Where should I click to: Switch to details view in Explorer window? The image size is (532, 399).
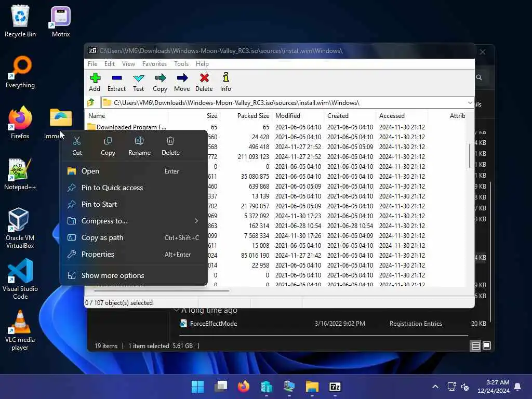[476, 345]
